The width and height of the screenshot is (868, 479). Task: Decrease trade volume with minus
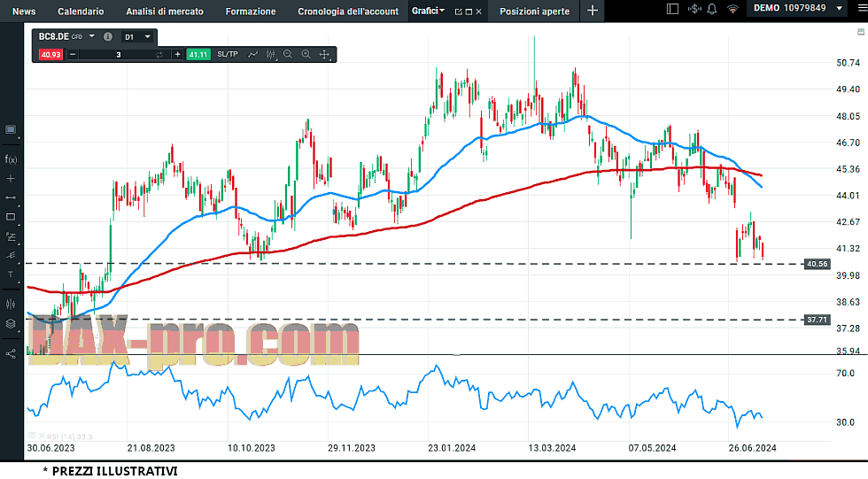click(x=73, y=54)
